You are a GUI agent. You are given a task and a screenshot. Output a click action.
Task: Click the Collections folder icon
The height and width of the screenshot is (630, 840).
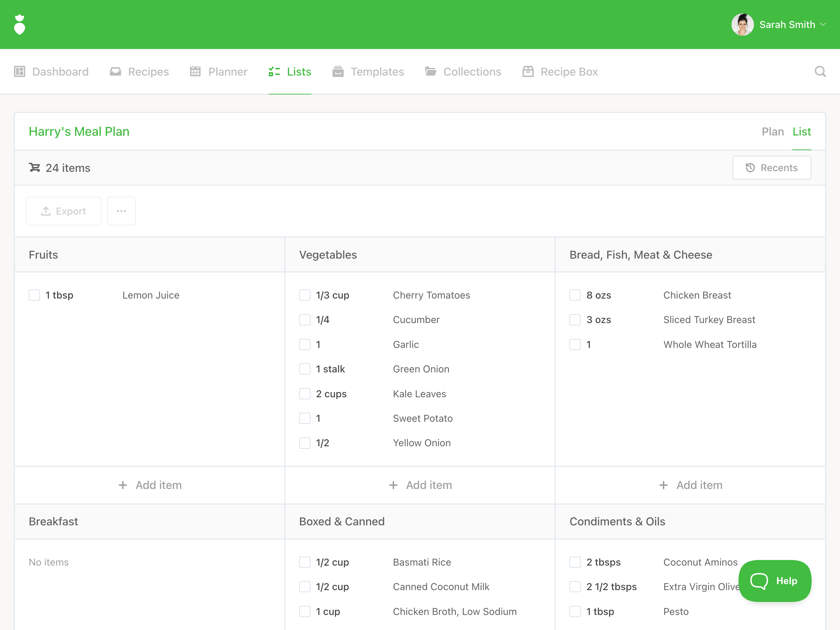point(430,71)
